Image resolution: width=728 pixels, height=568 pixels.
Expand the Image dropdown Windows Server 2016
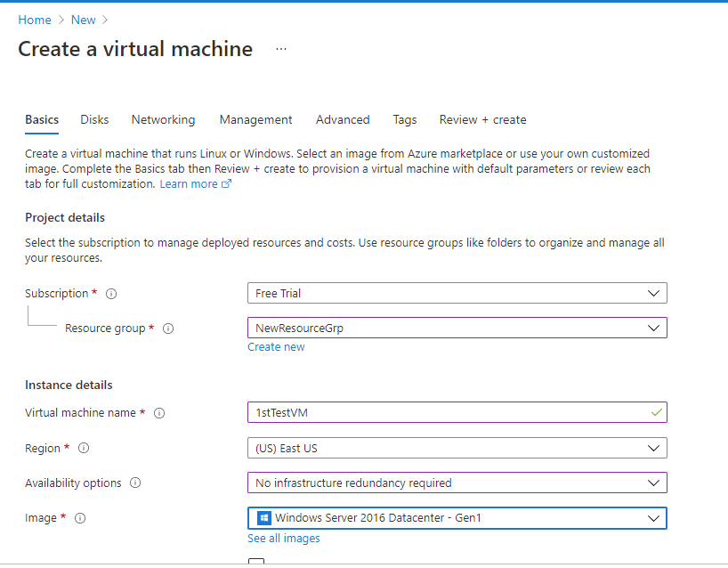click(457, 518)
